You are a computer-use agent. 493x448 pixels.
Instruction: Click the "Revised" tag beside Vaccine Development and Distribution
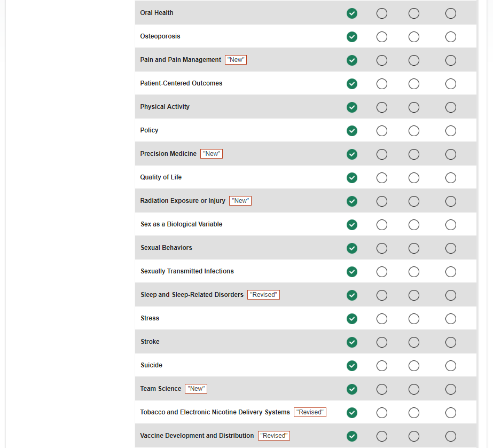pos(274,436)
